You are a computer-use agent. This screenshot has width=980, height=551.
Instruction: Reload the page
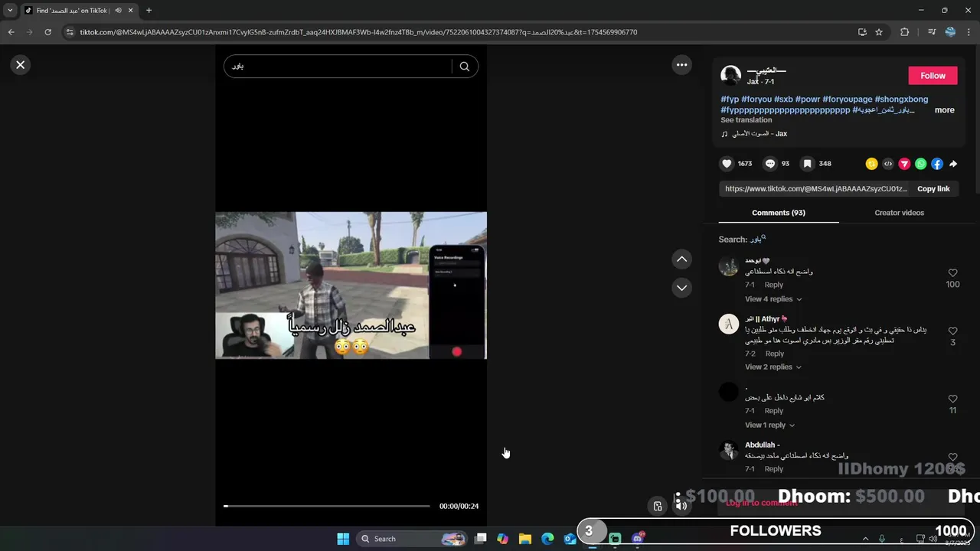[x=47, y=32]
